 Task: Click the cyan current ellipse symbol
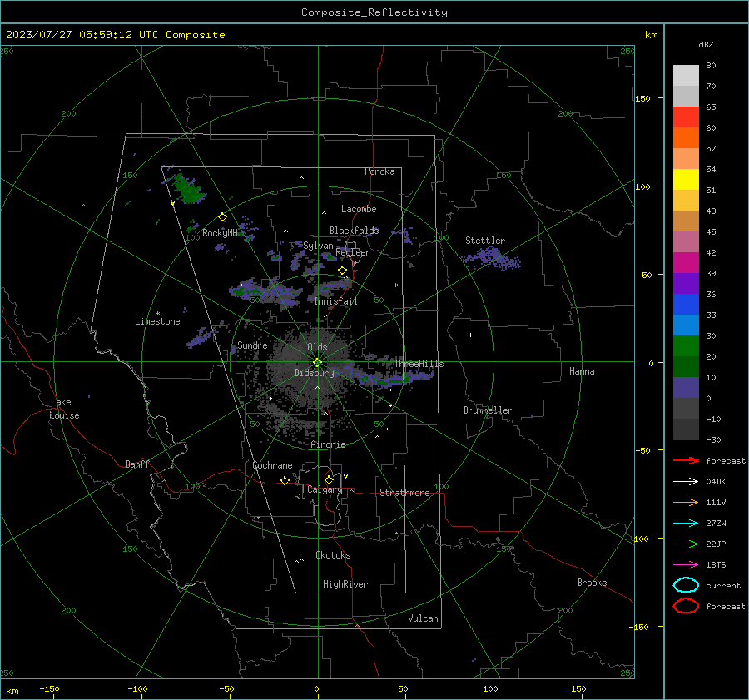pos(686,585)
